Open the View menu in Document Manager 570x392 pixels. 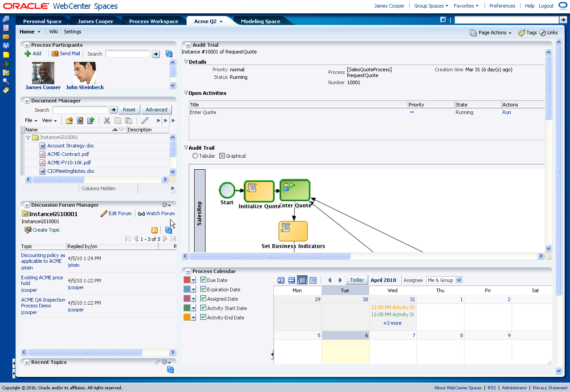pos(49,120)
